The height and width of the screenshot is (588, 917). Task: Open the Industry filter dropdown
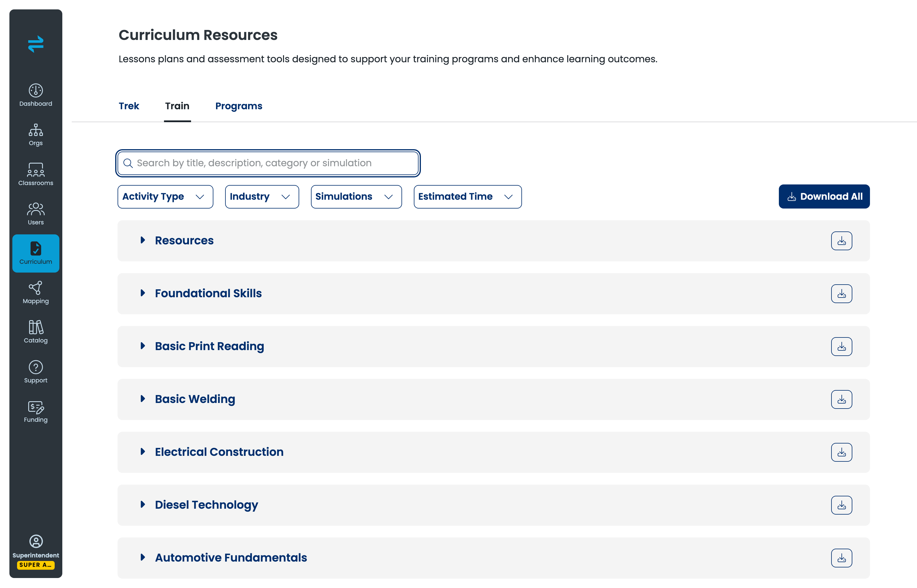coord(262,197)
